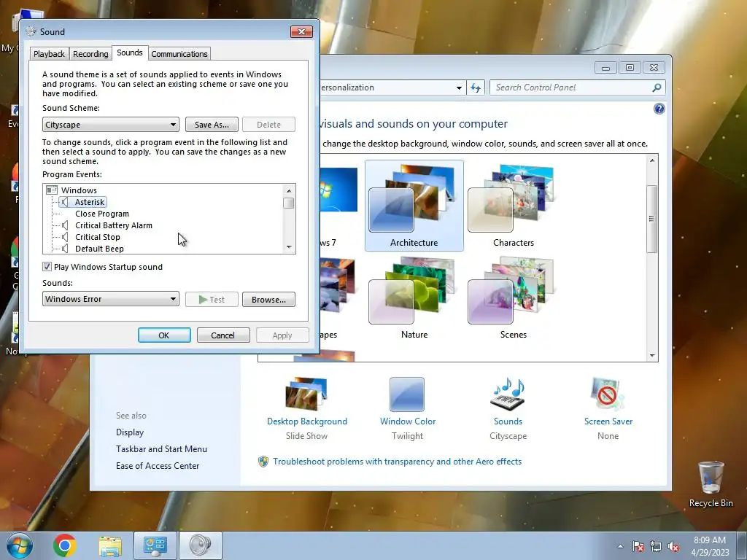Open Windows Explorer from the taskbar

pos(110,545)
